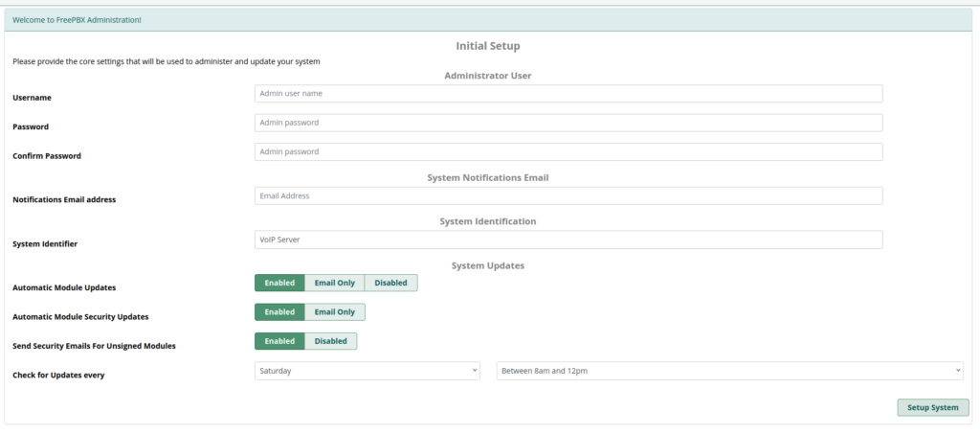Click the Check for Updates every label
The width and height of the screenshot is (980, 434).
click(x=58, y=376)
